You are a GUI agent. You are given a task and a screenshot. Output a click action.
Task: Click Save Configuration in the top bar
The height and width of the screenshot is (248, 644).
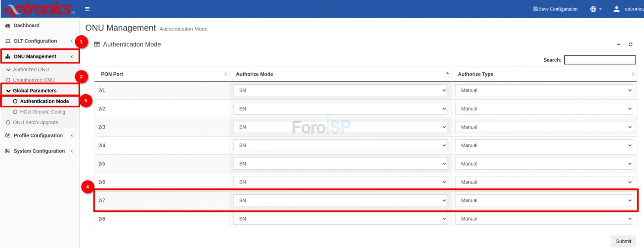tap(555, 9)
